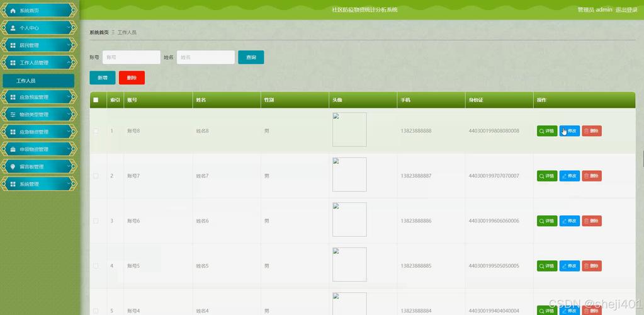Viewport: 644px width, 315px height.
Task: Click red 删除 button in 账号6 row
Action: tap(592, 221)
